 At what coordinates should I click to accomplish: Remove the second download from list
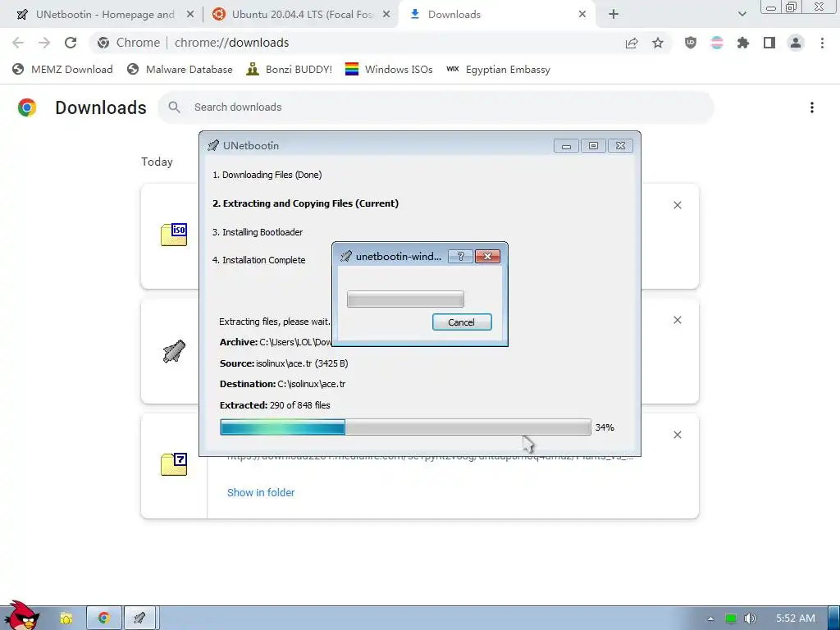[677, 320]
